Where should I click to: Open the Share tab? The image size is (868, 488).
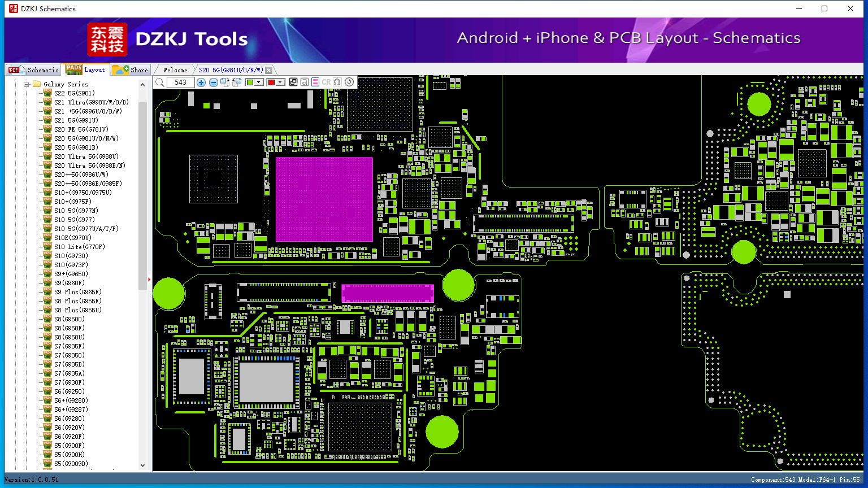point(130,69)
